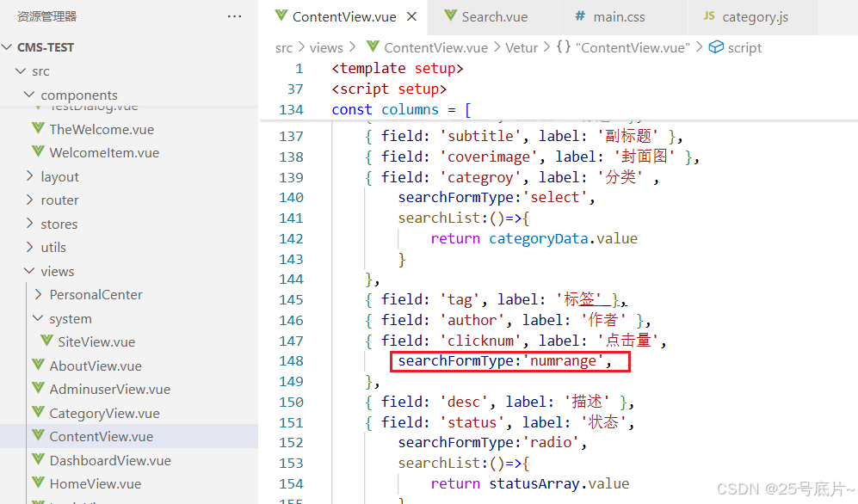Click sticky line '<template setup>'
Image resolution: width=858 pixels, height=504 pixels.
pyautogui.click(x=398, y=68)
